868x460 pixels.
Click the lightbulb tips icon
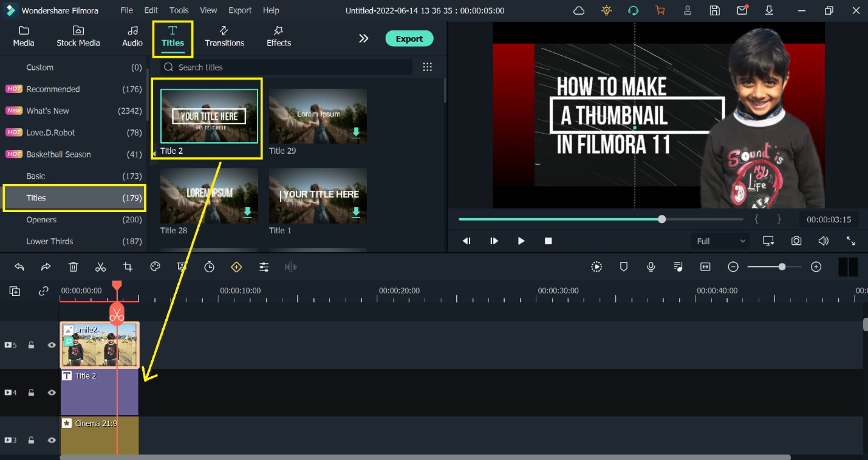[x=606, y=10]
